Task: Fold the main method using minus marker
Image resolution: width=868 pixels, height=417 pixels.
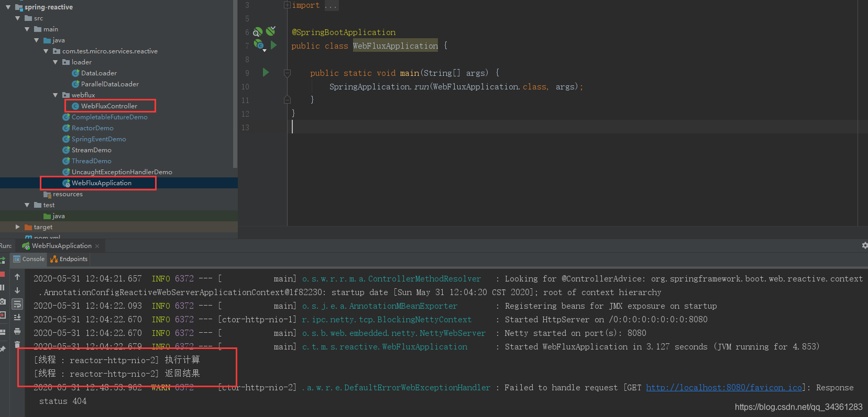Action: [287, 73]
